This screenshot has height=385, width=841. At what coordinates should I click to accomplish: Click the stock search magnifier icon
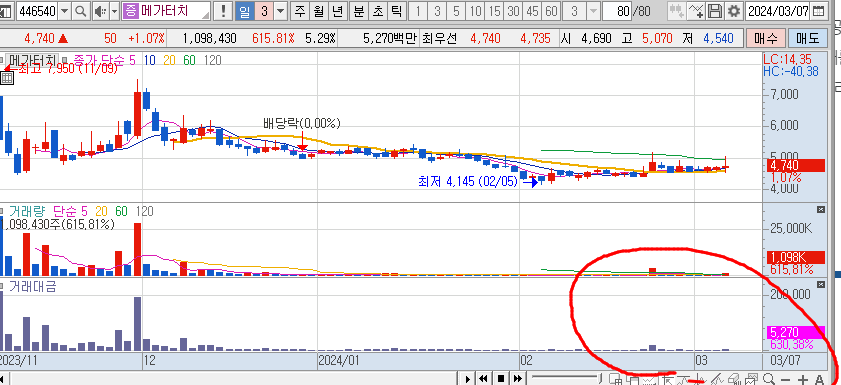(80, 11)
